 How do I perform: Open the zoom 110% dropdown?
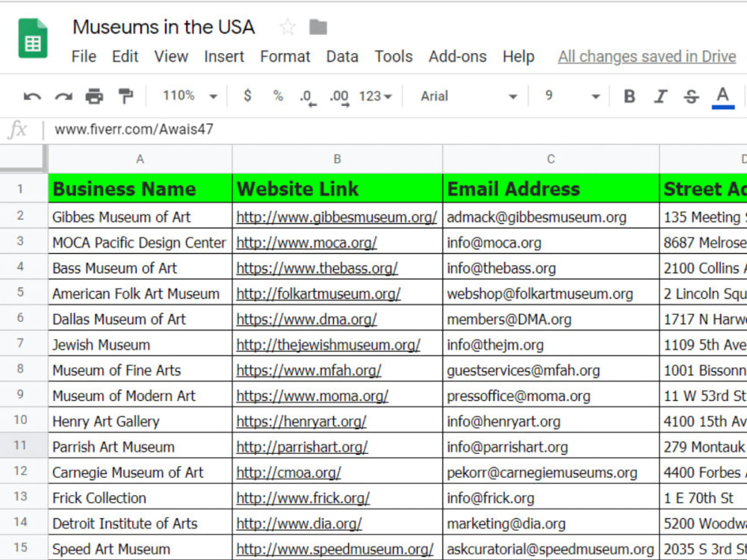190,96
